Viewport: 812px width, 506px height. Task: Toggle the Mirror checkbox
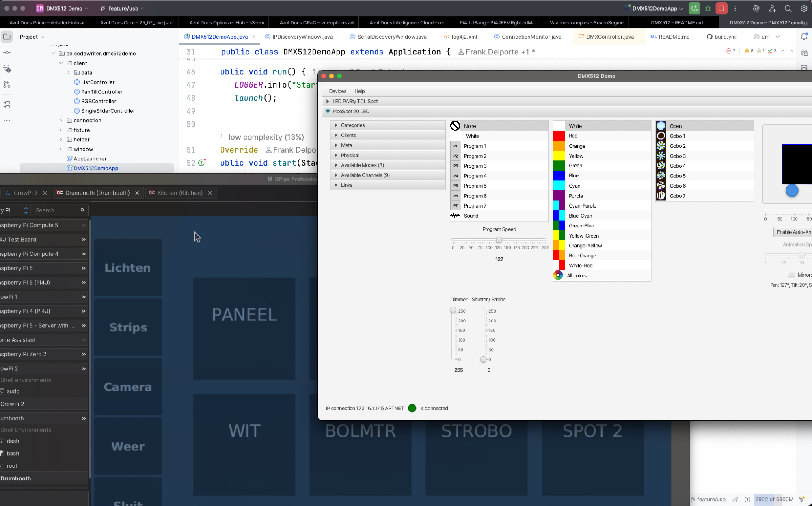coord(791,275)
